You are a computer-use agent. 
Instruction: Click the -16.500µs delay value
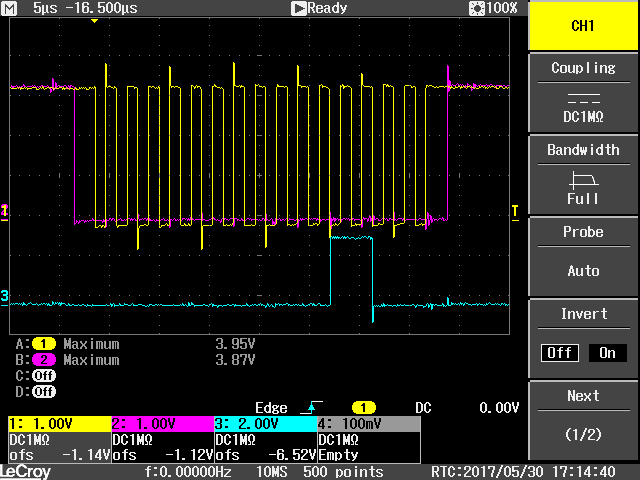[101, 8]
